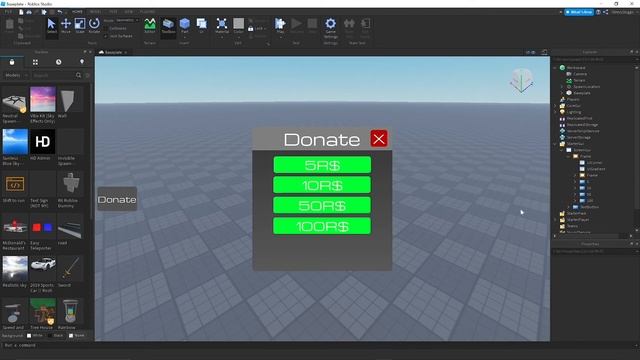
Task: Open the terrain Editor
Action: tap(150, 26)
